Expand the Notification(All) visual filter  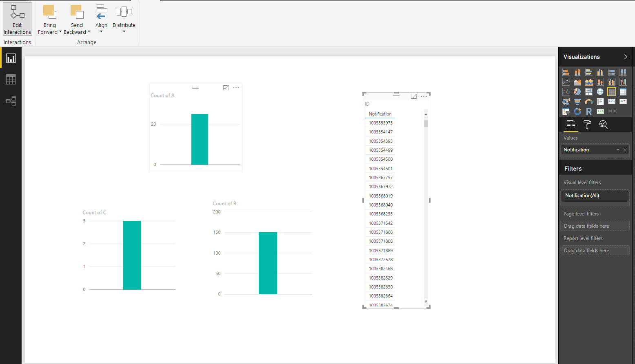click(595, 195)
